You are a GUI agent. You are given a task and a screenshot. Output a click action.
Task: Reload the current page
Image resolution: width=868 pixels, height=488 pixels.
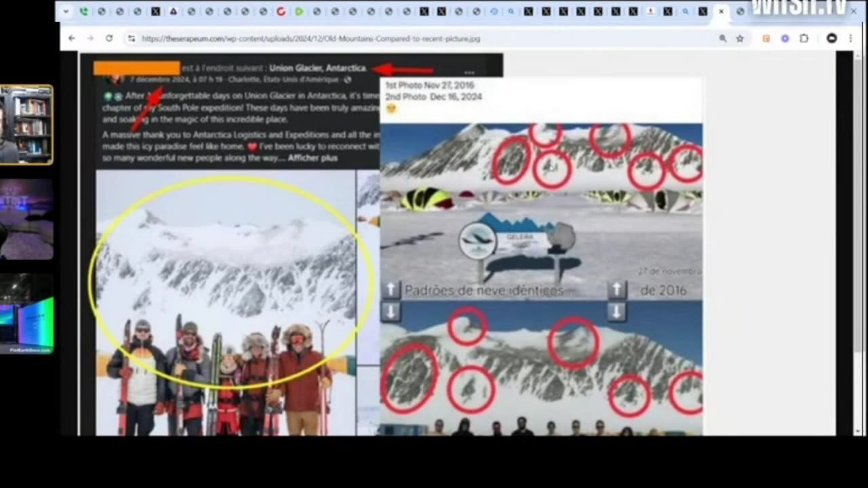pyautogui.click(x=108, y=39)
